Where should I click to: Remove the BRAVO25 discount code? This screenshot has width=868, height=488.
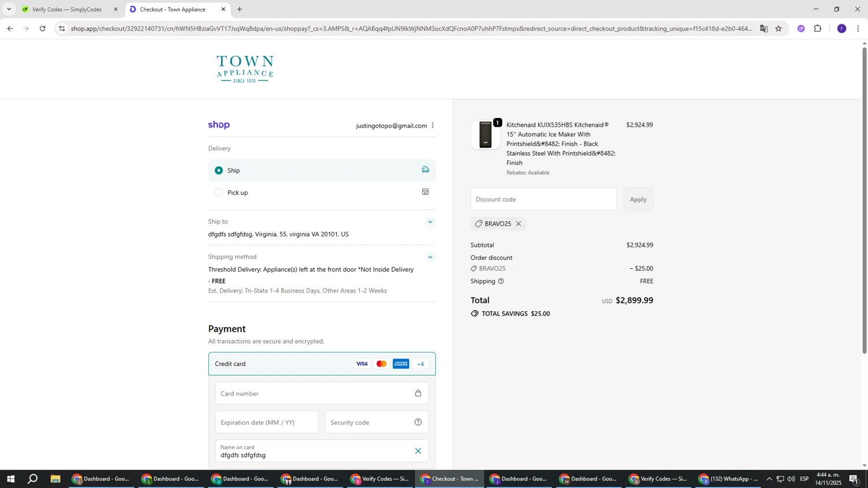[518, 224]
